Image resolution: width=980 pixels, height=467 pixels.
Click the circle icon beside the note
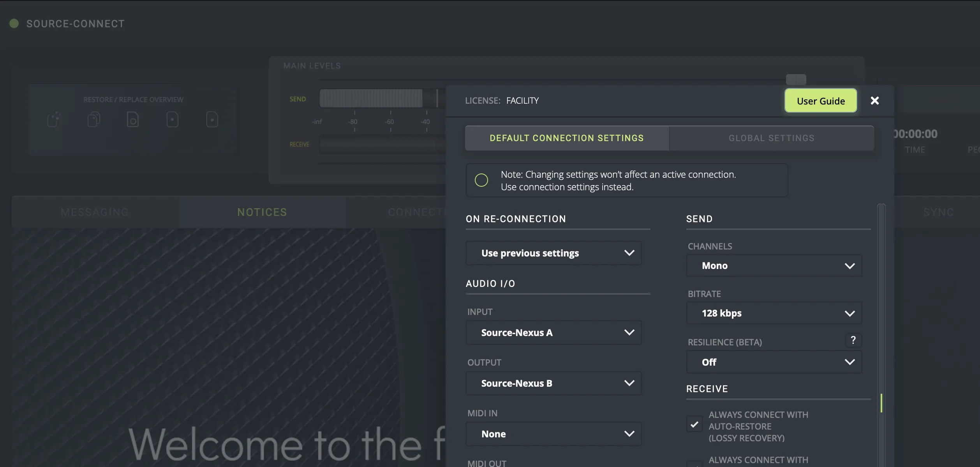point(481,180)
